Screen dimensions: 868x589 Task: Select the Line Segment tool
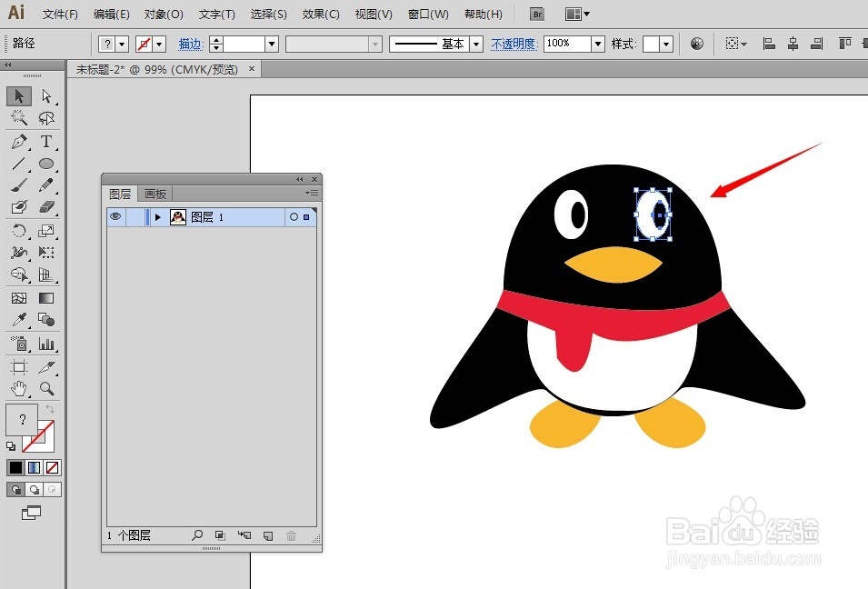pos(19,164)
